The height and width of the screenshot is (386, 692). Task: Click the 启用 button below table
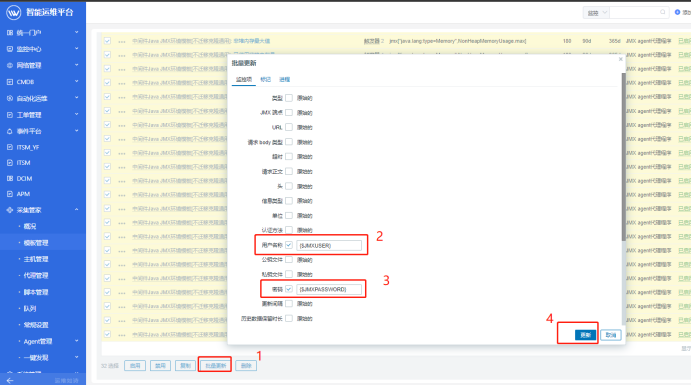coord(135,366)
